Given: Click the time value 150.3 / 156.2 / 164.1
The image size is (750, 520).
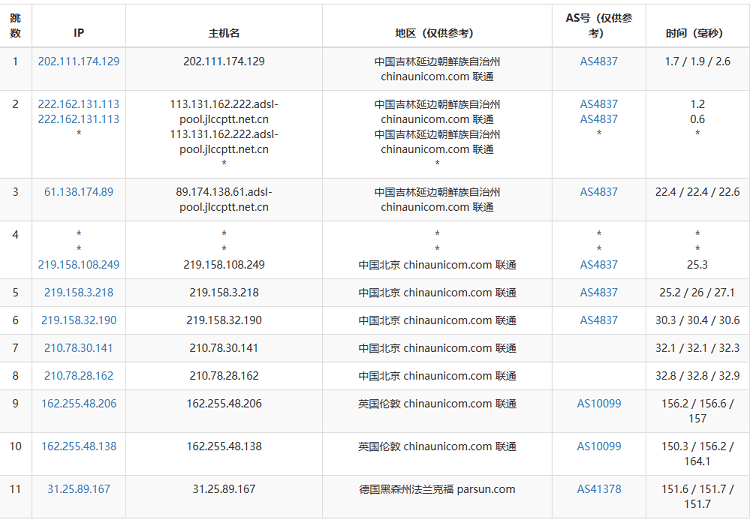Looking at the screenshot, I should point(697,454).
